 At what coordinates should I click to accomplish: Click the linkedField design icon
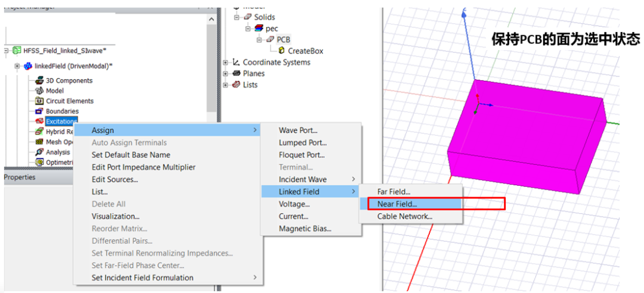(28, 66)
